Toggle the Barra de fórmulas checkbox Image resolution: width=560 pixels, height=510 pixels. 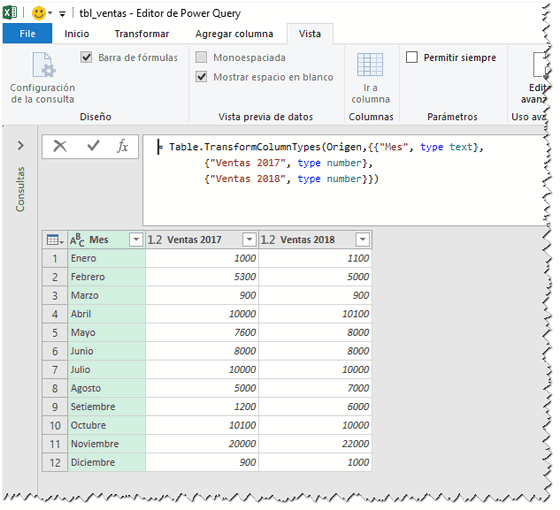tap(86, 57)
